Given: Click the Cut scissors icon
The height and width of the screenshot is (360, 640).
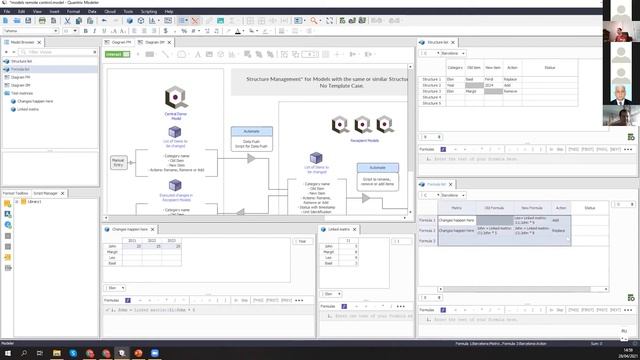Looking at the screenshot, I should point(67,20).
